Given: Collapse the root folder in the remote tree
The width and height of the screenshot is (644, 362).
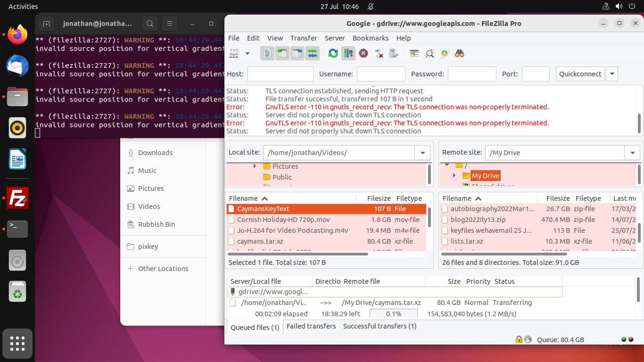Looking at the screenshot, I should pyautogui.click(x=446, y=165).
